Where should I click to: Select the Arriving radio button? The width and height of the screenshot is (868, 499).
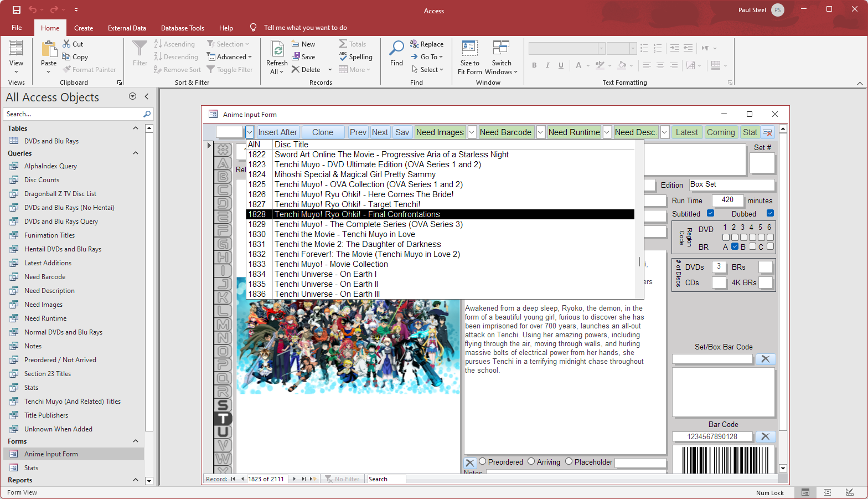point(531,461)
